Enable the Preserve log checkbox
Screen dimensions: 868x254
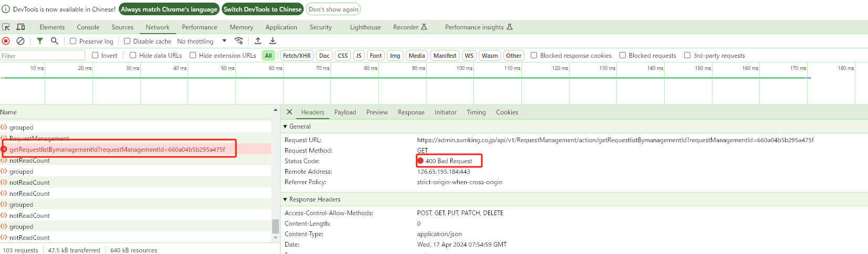pos(74,41)
